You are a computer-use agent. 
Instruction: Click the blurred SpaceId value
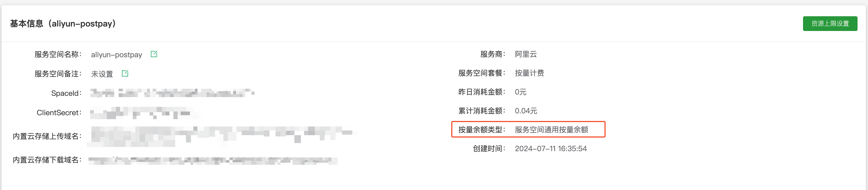coord(173,93)
